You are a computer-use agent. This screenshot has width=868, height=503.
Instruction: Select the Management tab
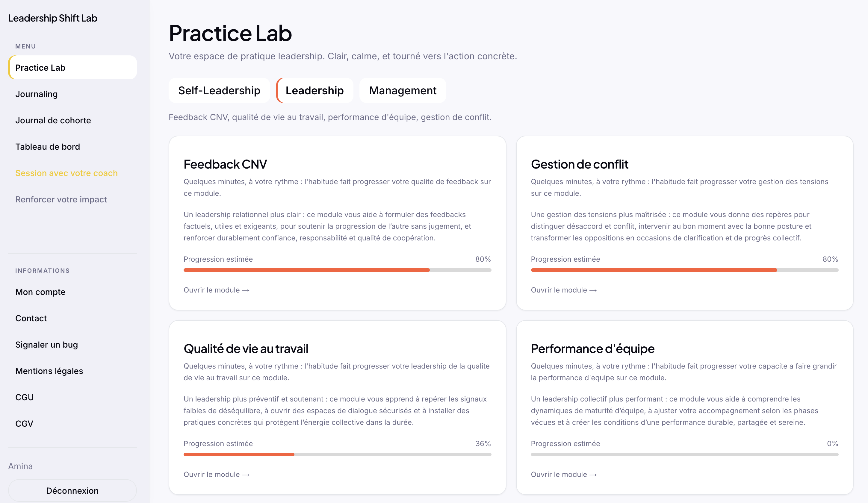point(402,90)
